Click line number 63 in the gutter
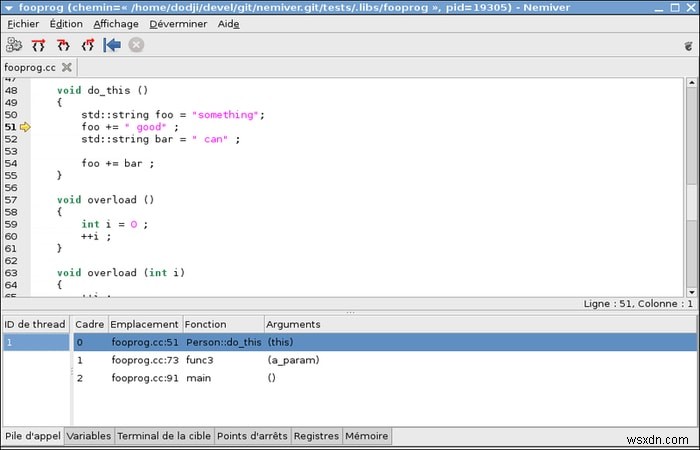This screenshot has width=700, height=450. [x=11, y=273]
